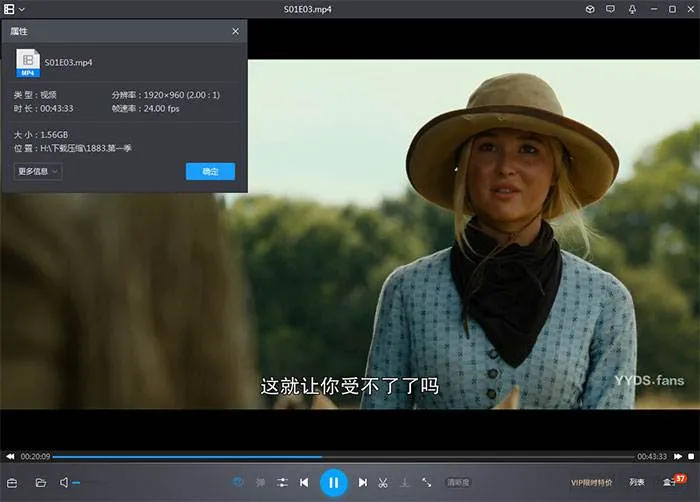Expand the 更多信息 more info dropdown
Screen dimensions: 700x502
point(38,172)
